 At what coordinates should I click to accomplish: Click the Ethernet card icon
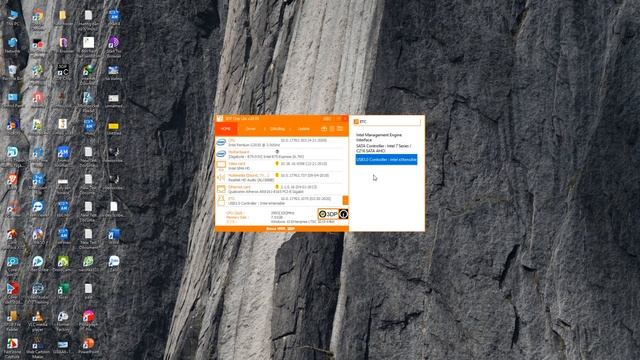(x=221, y=189)
